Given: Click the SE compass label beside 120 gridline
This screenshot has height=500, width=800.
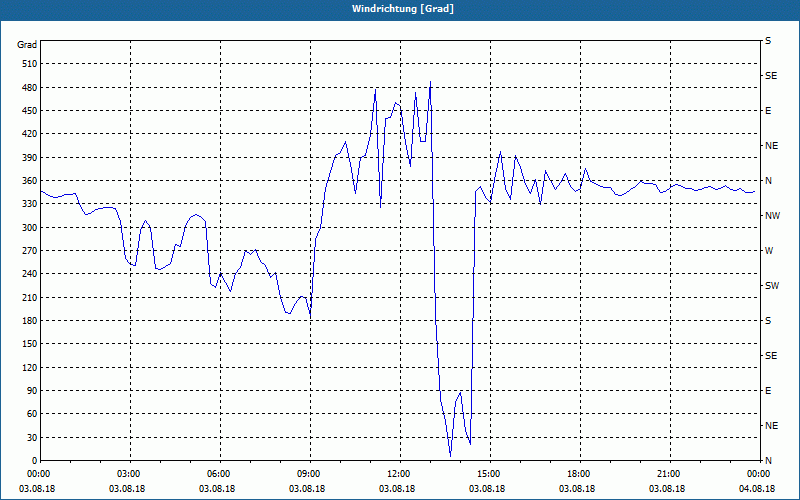Looking at the screenshot, I should pyautogui.click(x=771, y=356).
